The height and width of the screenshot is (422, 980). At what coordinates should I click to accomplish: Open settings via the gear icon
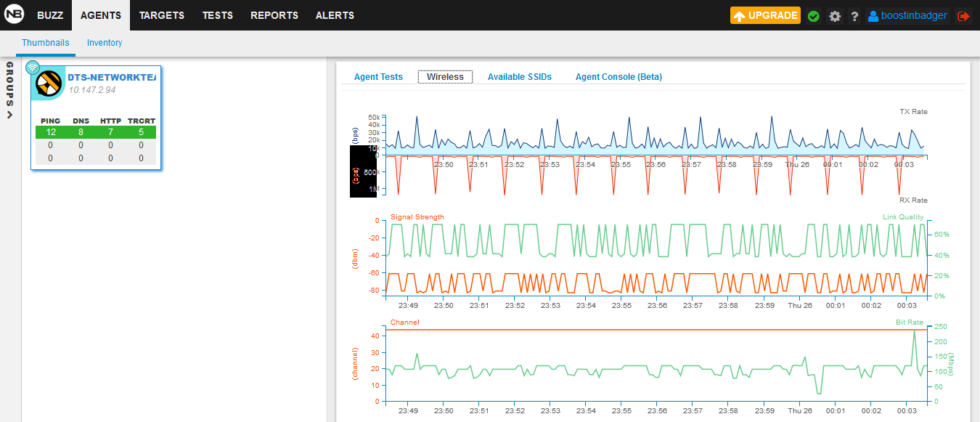point(835,16)
